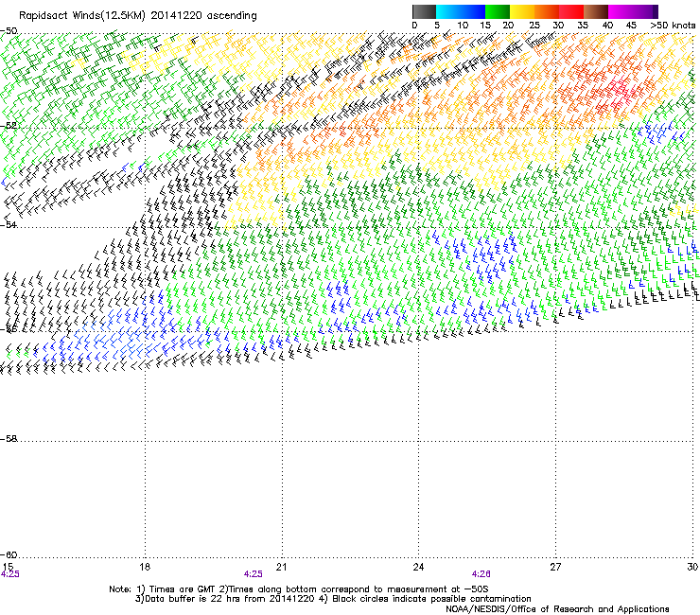The width and height of the screenshot is (700, 615).
Task: Click the '-50' latitude label
Action: point(9,31)
